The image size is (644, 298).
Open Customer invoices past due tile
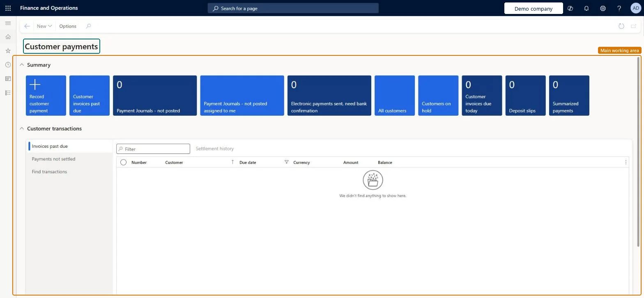(x=90, y=96)
